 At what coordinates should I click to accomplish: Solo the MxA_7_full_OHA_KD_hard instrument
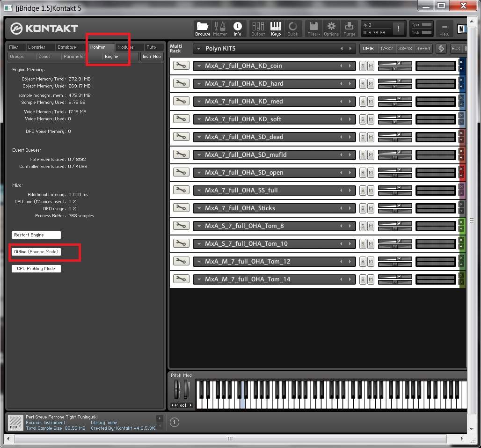tap(363, 84)
